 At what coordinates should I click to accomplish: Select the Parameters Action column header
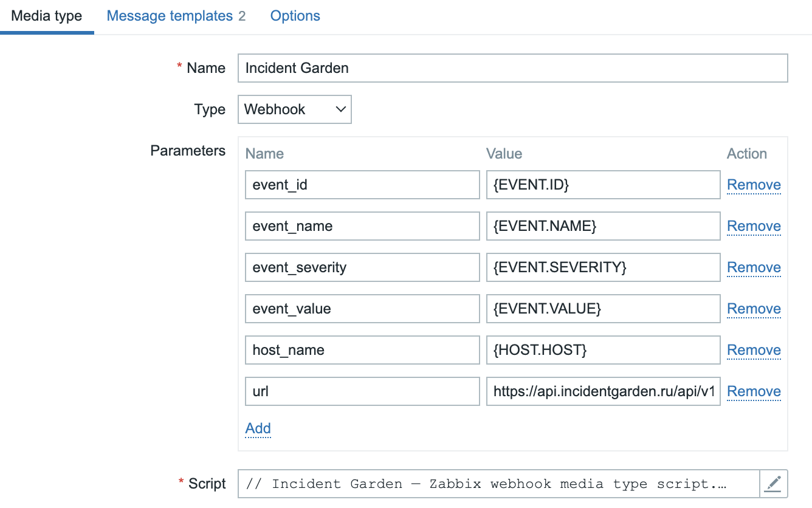(x=747, y=154)
